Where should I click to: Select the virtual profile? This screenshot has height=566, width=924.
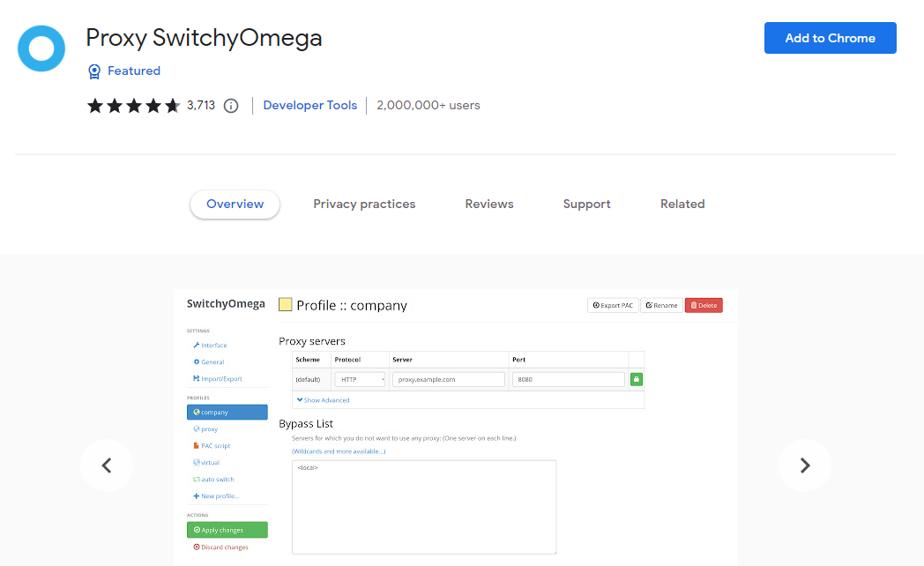tap(206, 462)
